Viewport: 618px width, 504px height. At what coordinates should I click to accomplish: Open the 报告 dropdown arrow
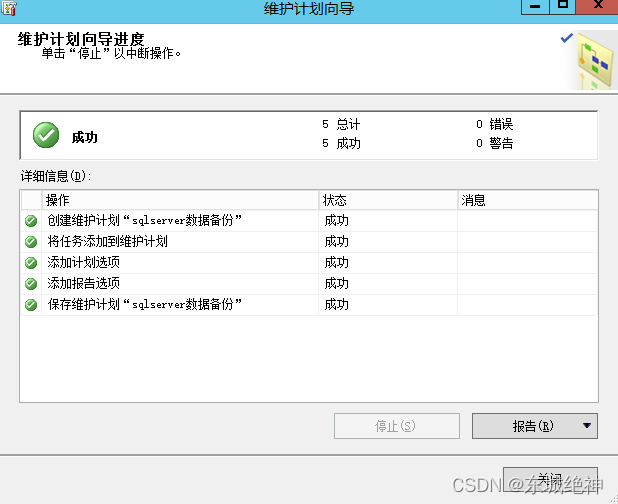tap(586, 426)
